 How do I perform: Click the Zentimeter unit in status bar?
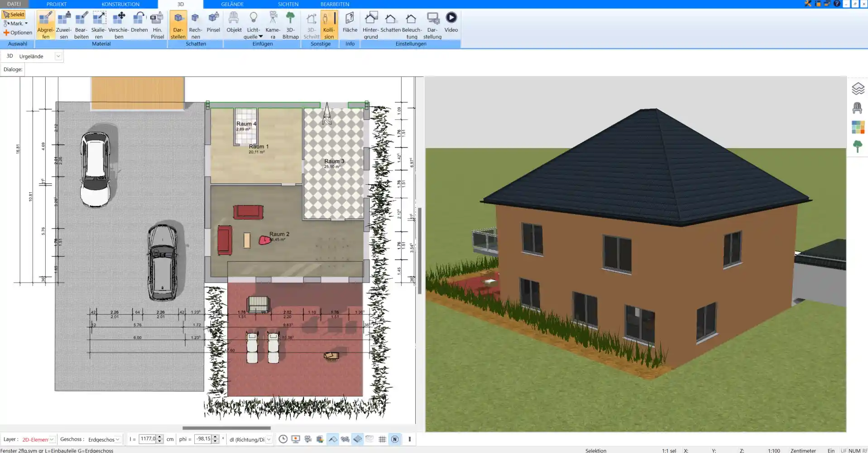point(803,450)
